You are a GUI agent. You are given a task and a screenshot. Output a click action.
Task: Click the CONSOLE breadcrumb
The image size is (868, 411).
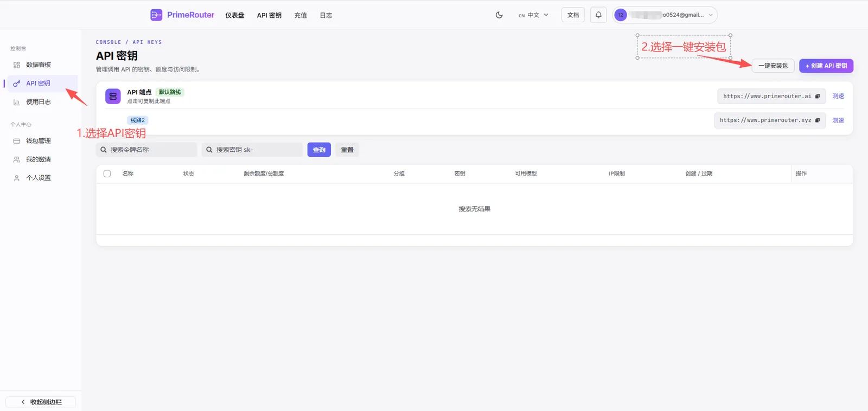(108, 42)
